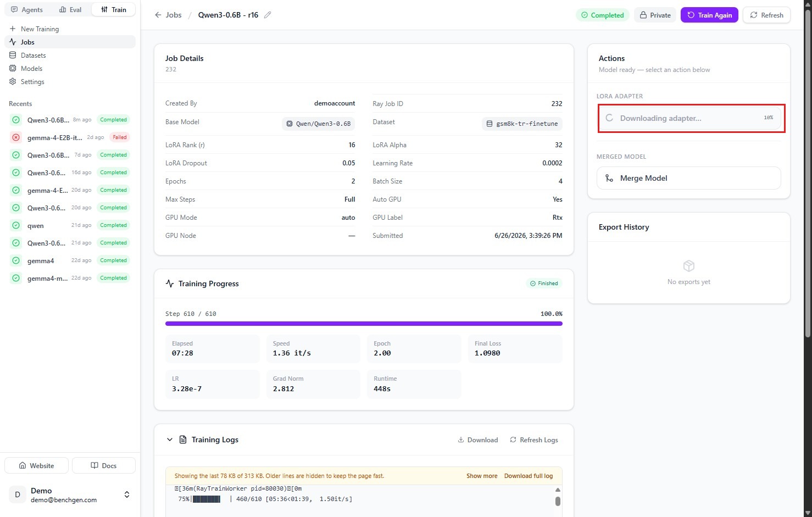Image resolution: width=812 pixels, height=517 pixels.
Task: Click the document icon beside Training Logs
Action: pos(183,440)
